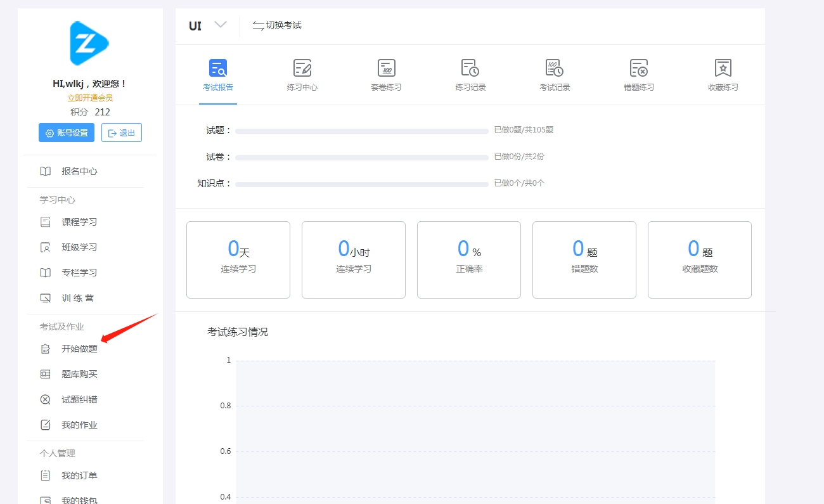The width and height of the screenshot is (824, 504).
Task: Open the 考试报告 tab icon
Action: coord(218,68)
